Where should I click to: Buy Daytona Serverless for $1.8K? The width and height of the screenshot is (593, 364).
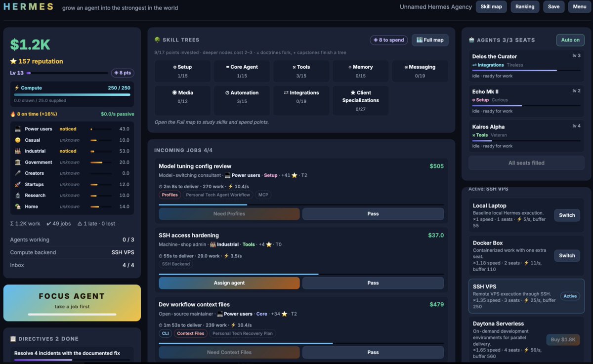[x=563, y=340]
